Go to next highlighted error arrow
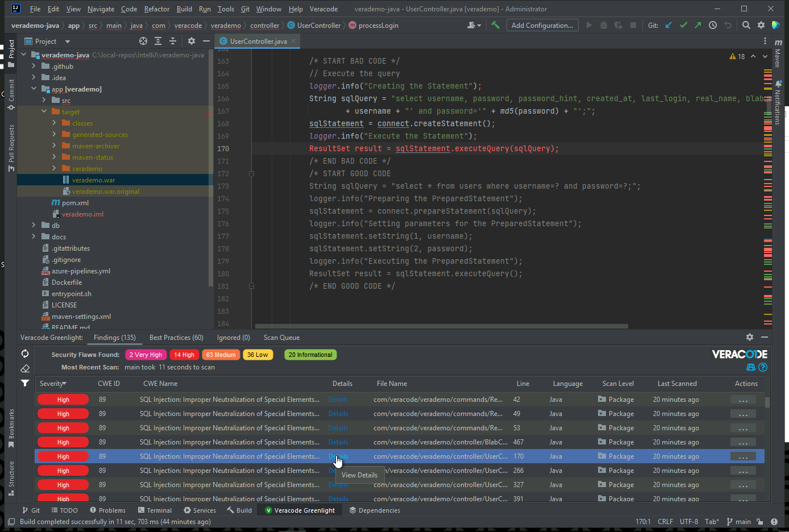This screenshot has width=789, height=532. click(x=765, y=56)
